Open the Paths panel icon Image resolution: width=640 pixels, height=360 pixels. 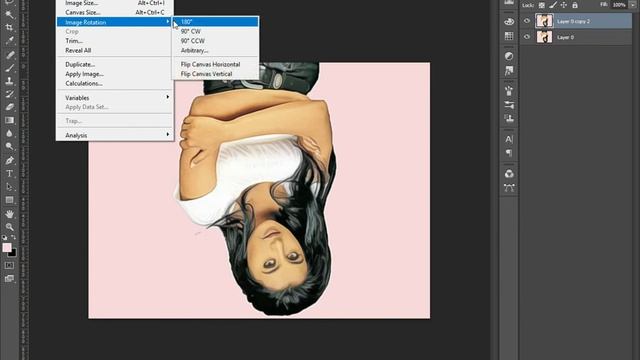coord(509,188)
